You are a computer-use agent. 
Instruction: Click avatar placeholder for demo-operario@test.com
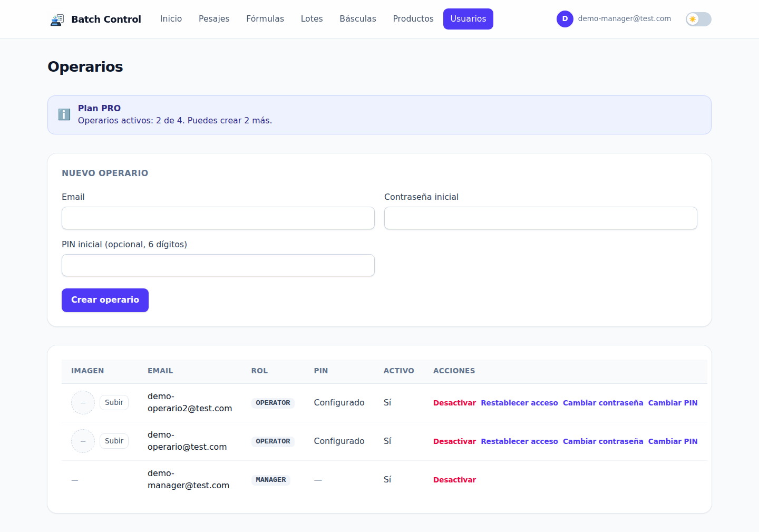(83, 441)
